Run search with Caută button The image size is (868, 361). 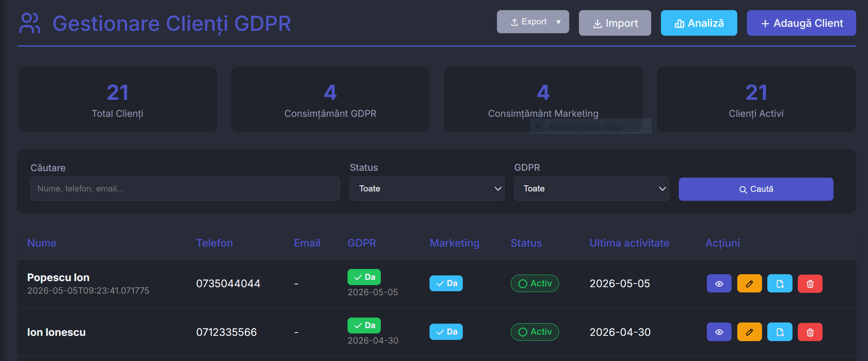[756, 189]
